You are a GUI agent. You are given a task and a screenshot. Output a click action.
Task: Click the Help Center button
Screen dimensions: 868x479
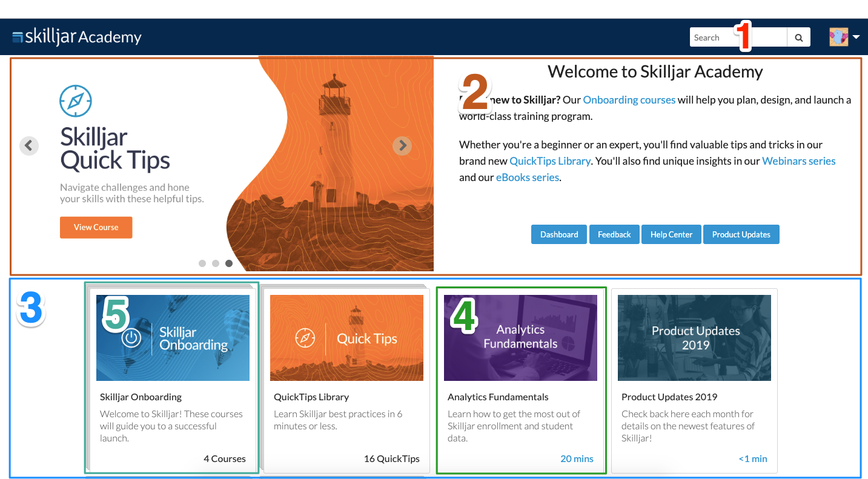click(671, 234)
